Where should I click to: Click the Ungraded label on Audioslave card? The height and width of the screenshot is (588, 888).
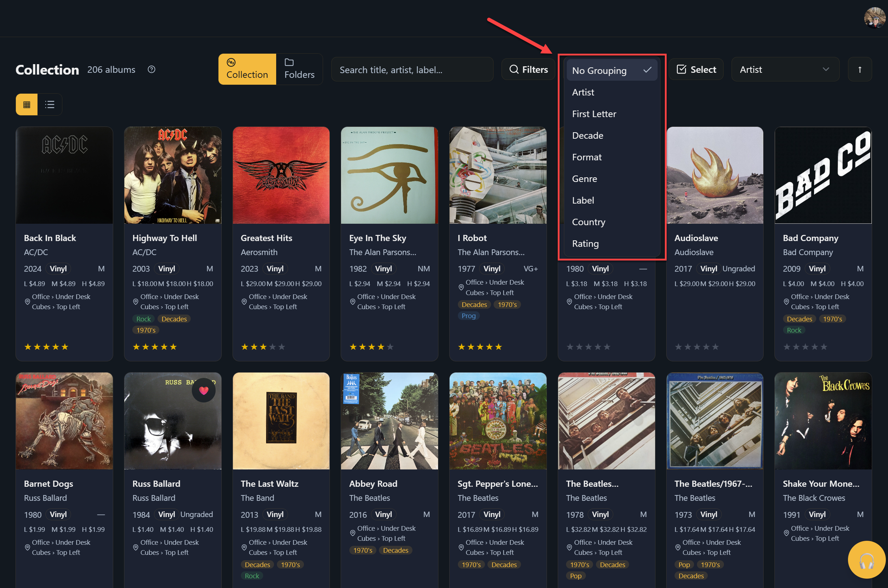739,268
